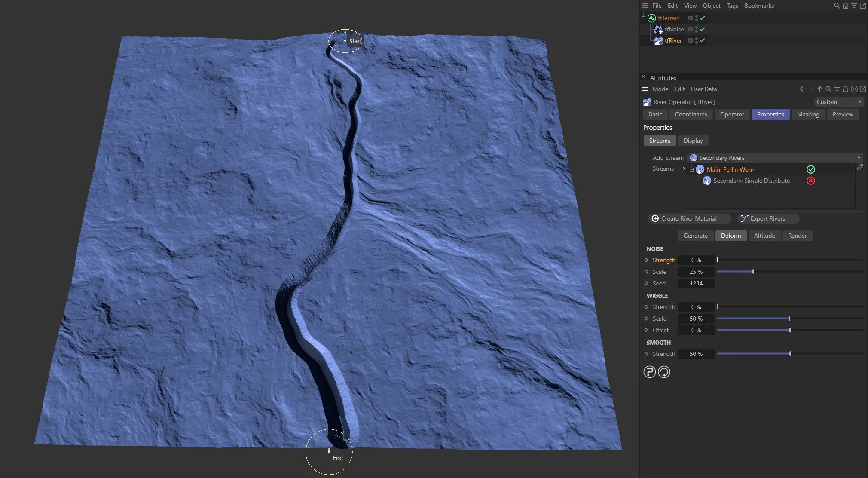
Task: Click the lock icon in Attributes toolbar
Action: pos(845,89)
